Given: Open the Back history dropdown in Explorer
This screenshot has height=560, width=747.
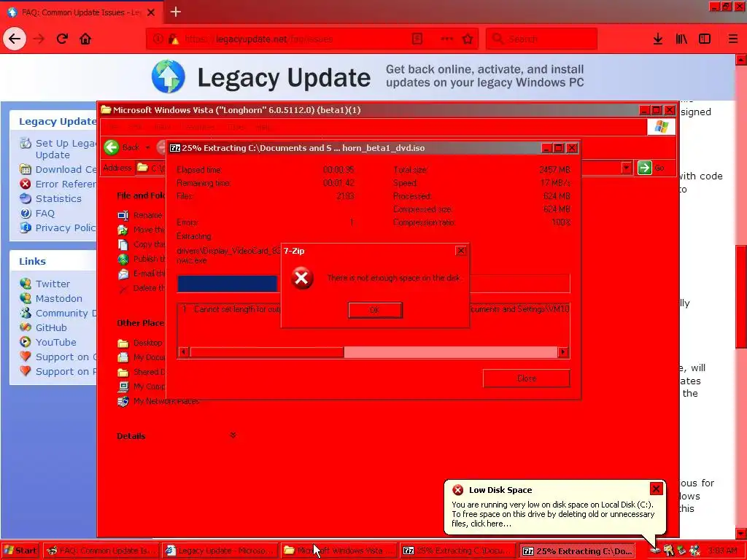Looking at the screenshot, I should [147, 147].
